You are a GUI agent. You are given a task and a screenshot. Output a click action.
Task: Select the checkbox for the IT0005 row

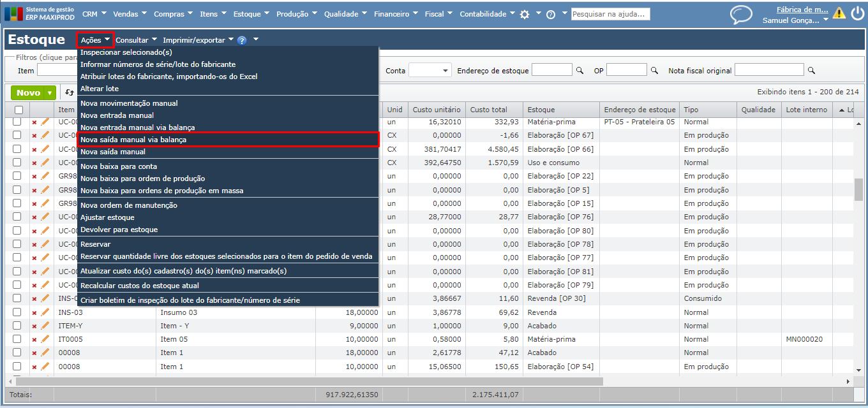pyautogui.click(x=17, y=339)
